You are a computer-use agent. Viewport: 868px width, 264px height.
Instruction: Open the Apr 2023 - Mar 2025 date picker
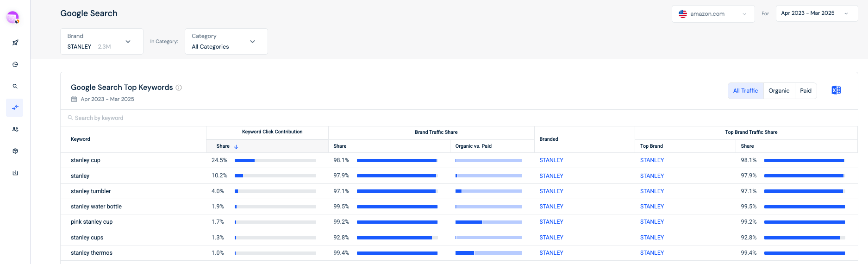[x=816, y=13]
